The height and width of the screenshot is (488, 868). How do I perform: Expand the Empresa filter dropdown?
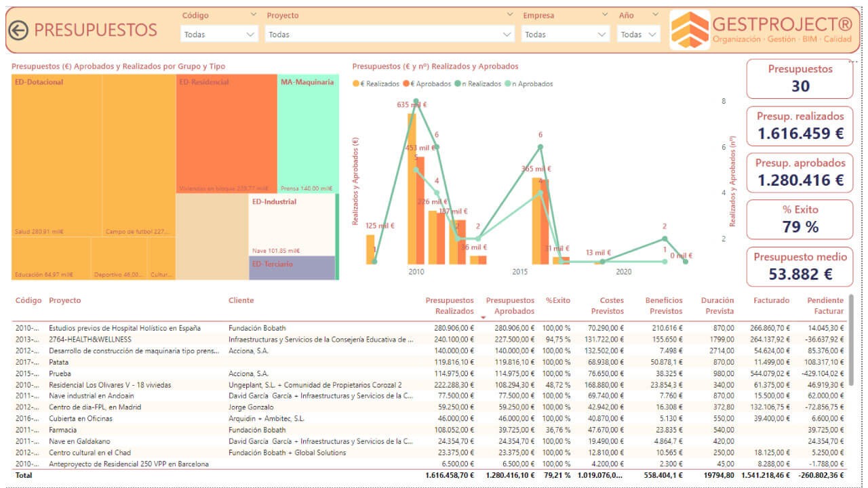tap(566, 34)
